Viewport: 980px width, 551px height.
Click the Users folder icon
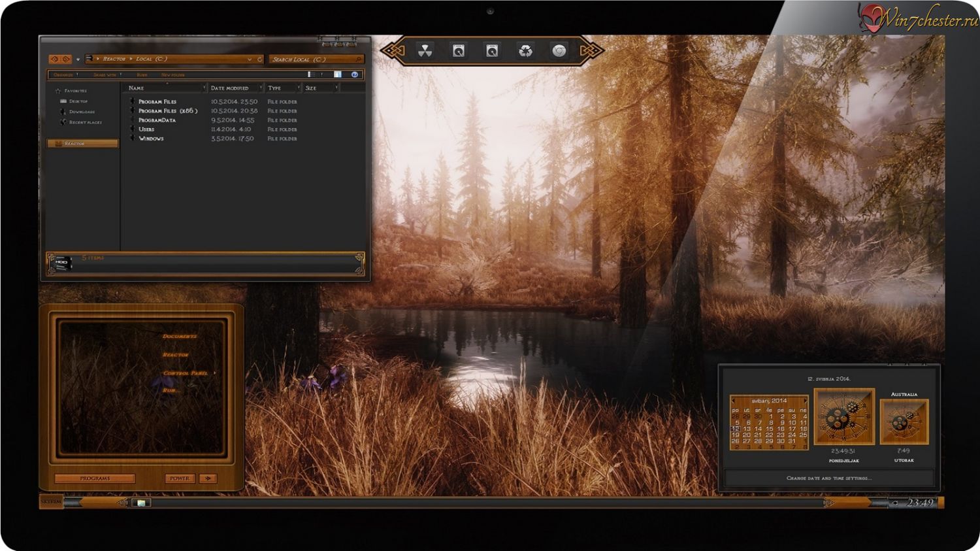click(133, 129)
